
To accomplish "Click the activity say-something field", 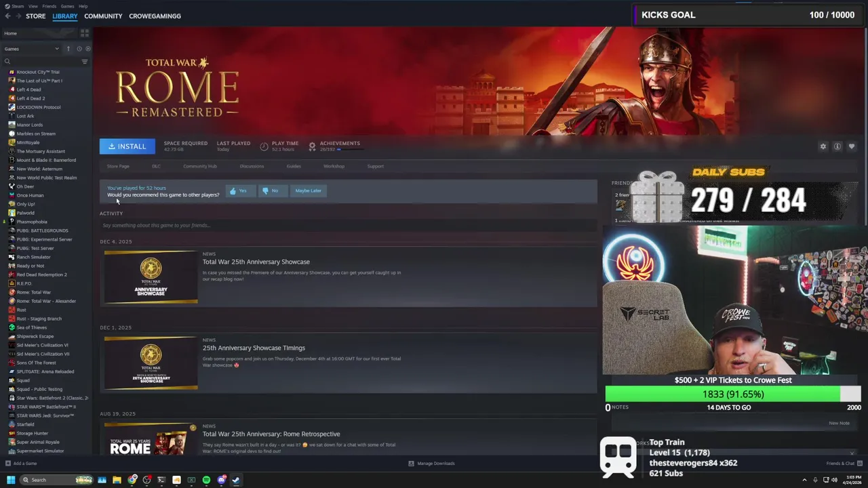I will pyautogui.click(x=349, y=225).
